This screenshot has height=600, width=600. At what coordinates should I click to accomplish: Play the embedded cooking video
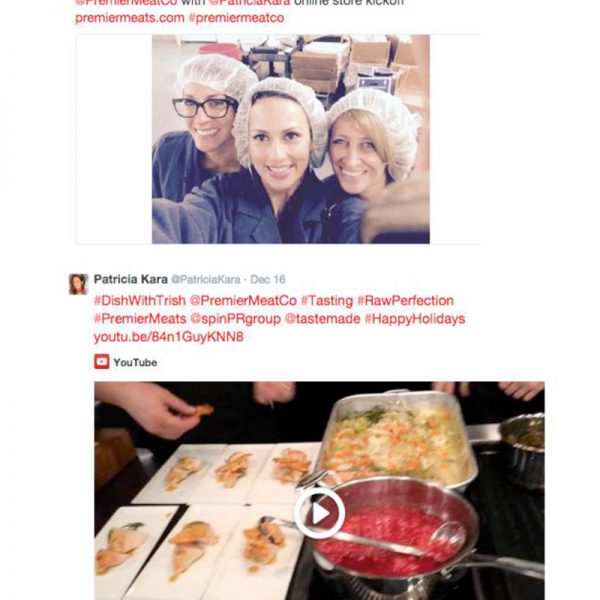click(x=320, y=513)
